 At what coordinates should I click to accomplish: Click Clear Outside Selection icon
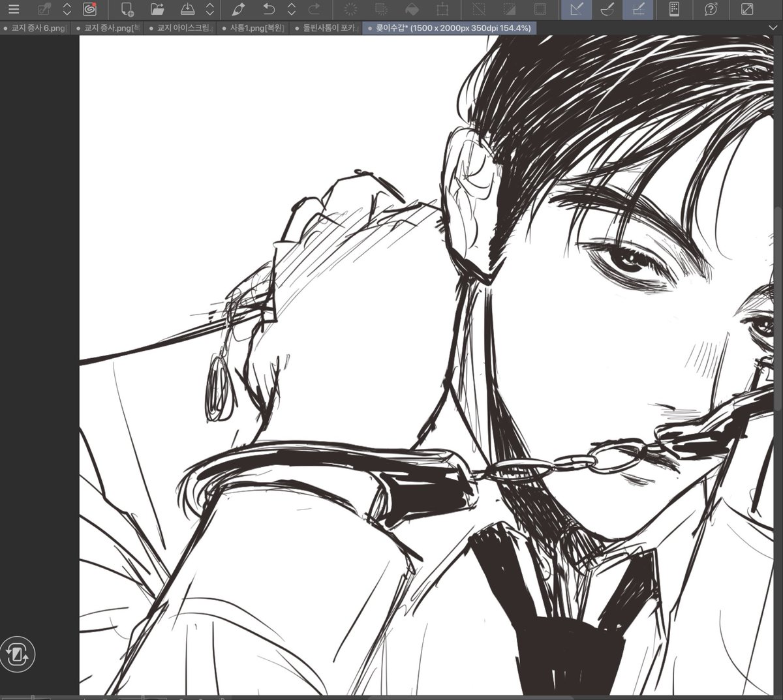tap(381, 9)
